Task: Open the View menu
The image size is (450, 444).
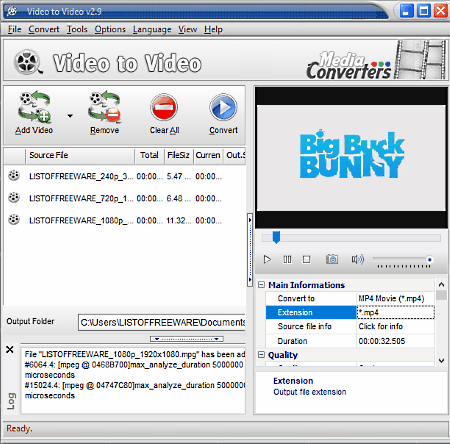Action: [x=187, y=29]
